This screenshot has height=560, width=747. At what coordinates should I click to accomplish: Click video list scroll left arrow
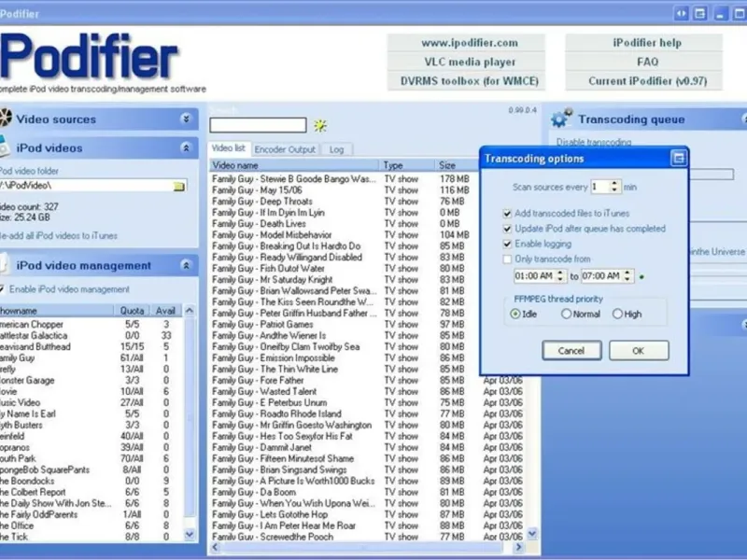click(215, 548)
